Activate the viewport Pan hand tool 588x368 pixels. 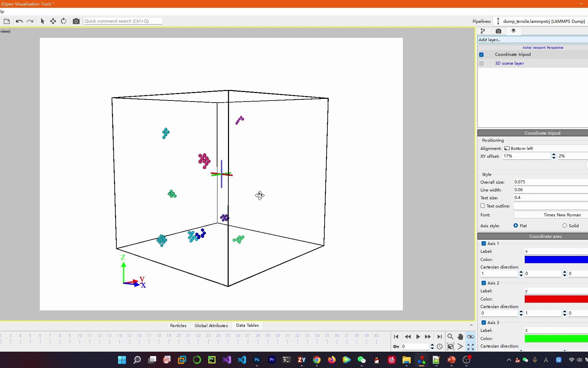click(x=460, y=337)
